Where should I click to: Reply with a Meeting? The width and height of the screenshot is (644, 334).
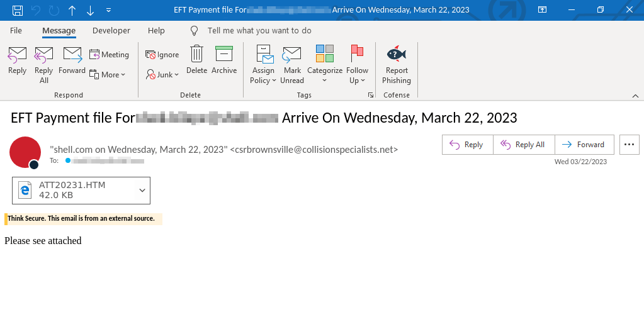(x=110, y=55)
